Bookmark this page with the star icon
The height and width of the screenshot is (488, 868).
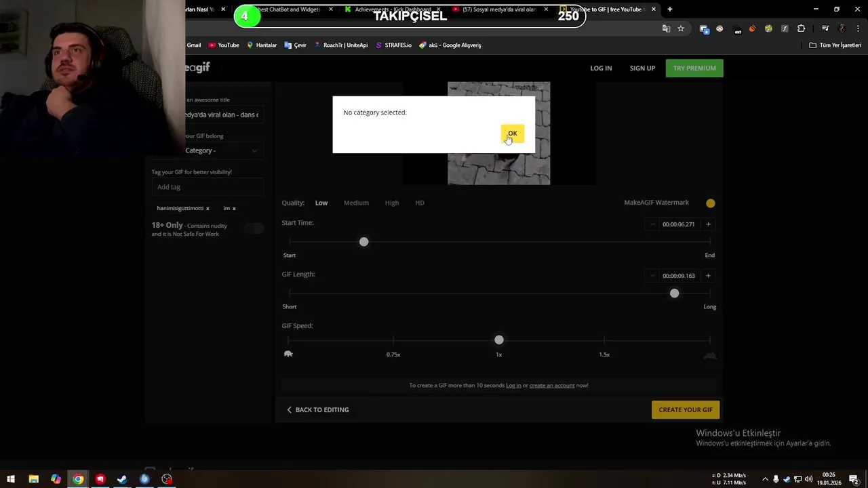[x=681, y=28]
